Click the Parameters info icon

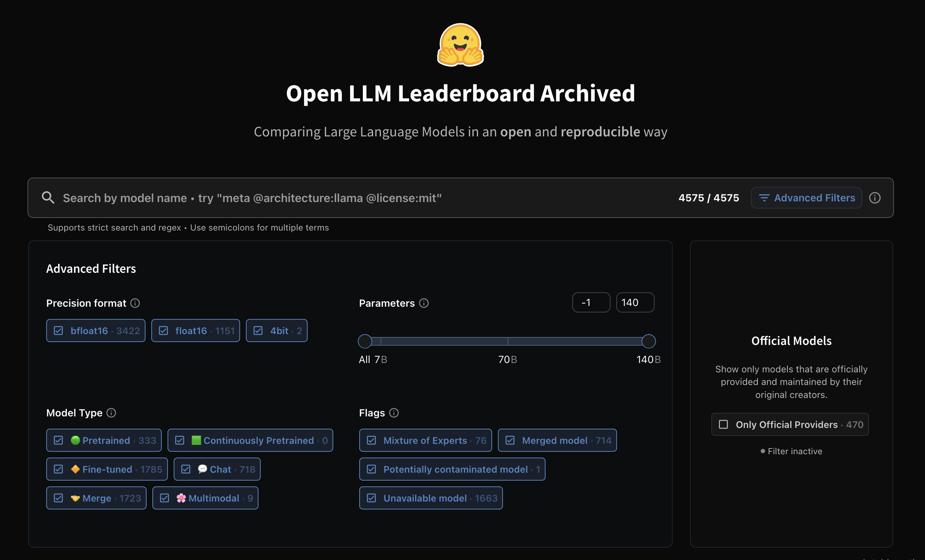[424, 303]
